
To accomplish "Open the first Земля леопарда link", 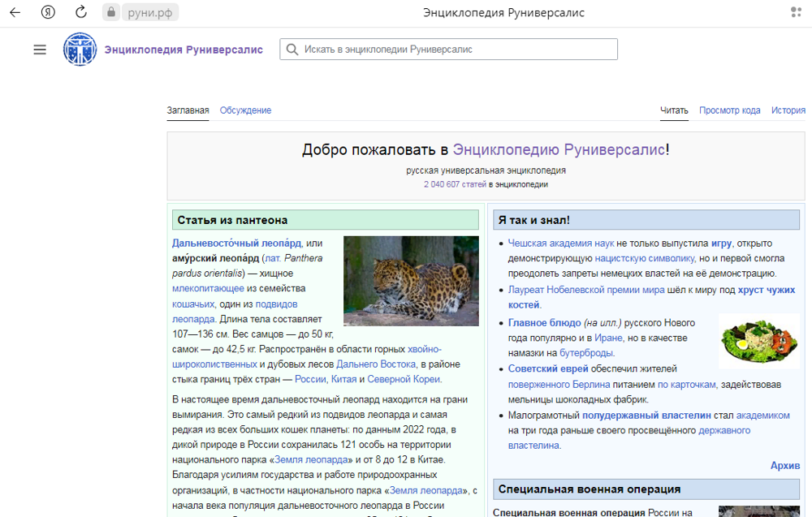I will coord(311,459).
